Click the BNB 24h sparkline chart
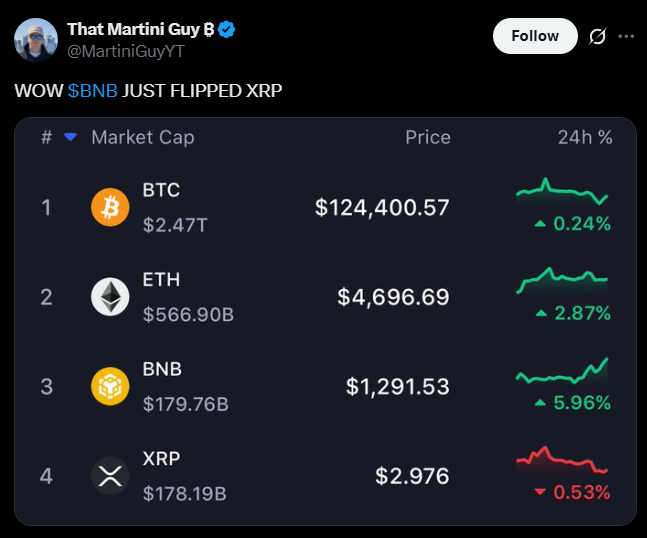Screen dimensions: 647x538 click(x=562, y=373)
